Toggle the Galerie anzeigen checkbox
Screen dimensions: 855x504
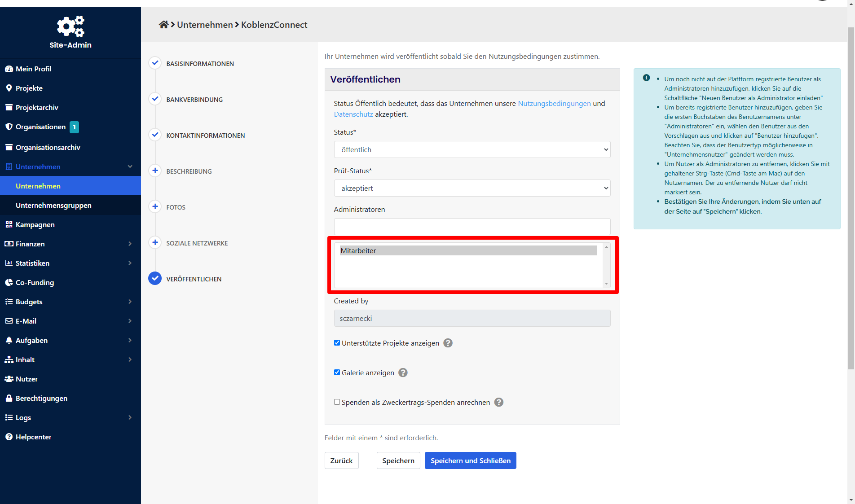(337, 373)
